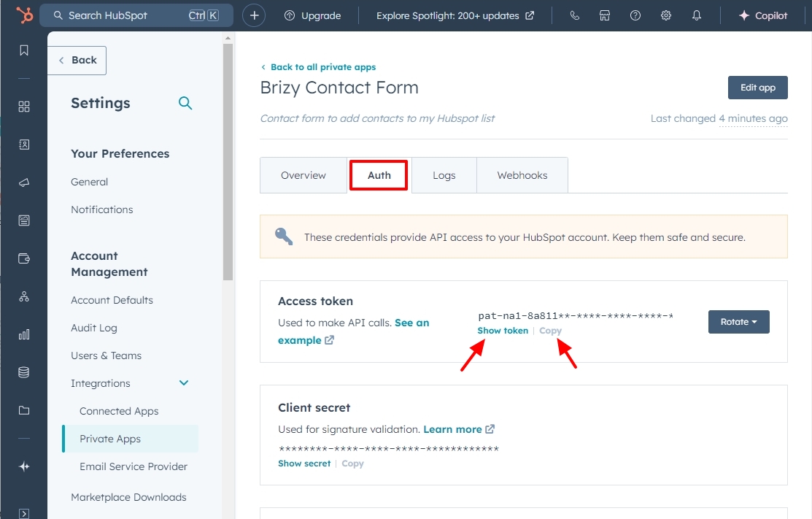Open Users & Teams settings
Image resolution: width=812 pixels, height=519 pixels.
(x=107, y=355)
